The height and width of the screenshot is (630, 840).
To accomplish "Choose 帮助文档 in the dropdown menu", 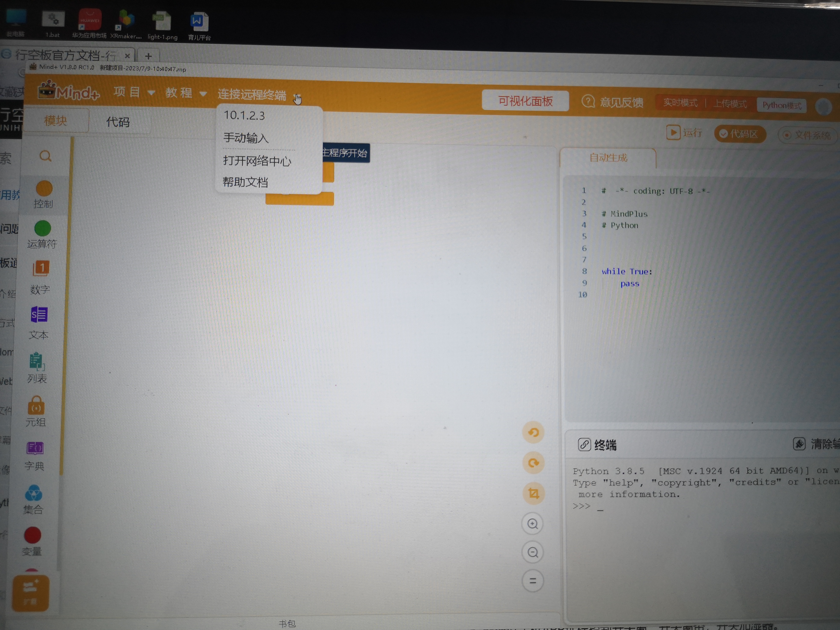I will [245, 182].
